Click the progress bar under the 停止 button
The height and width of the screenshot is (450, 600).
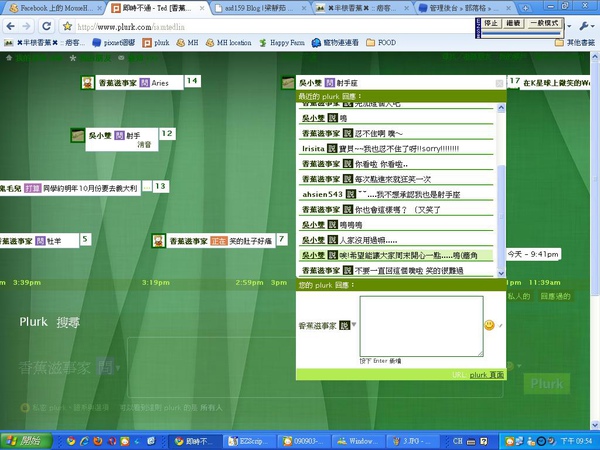521,33
